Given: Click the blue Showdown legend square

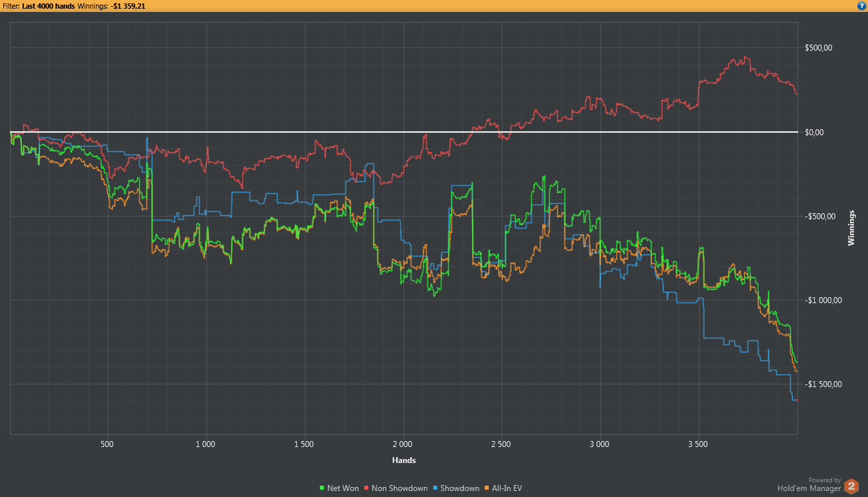Looking at the screenshot, I should (436, 488).
